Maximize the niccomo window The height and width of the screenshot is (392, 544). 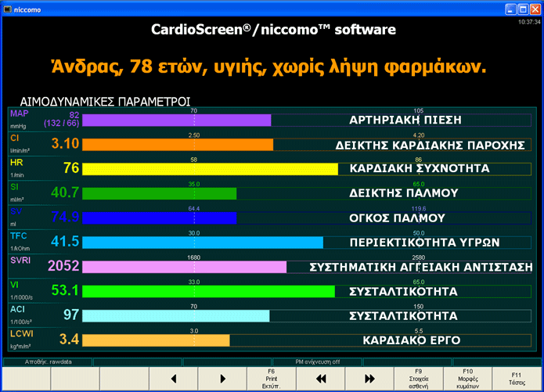(523, 9)
